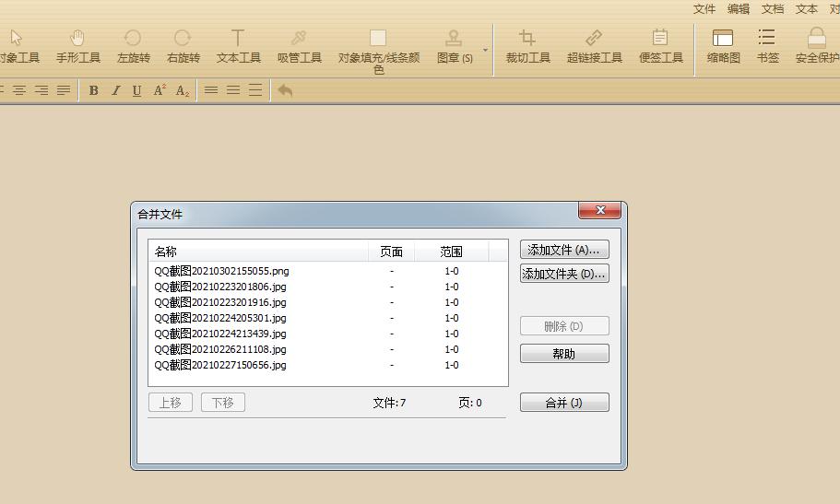
Task: Select the Sticky note tool (便签工具)
Action: coord(660,46)
